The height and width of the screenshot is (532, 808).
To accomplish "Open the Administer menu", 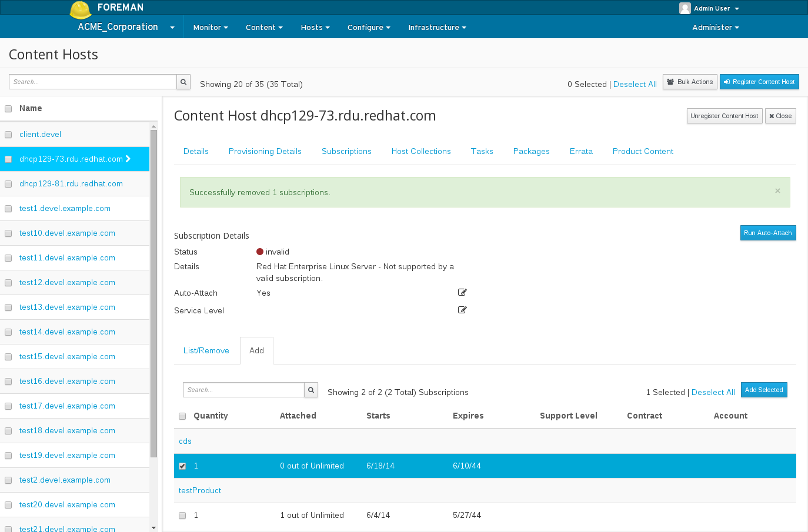I will click(716, 27).
